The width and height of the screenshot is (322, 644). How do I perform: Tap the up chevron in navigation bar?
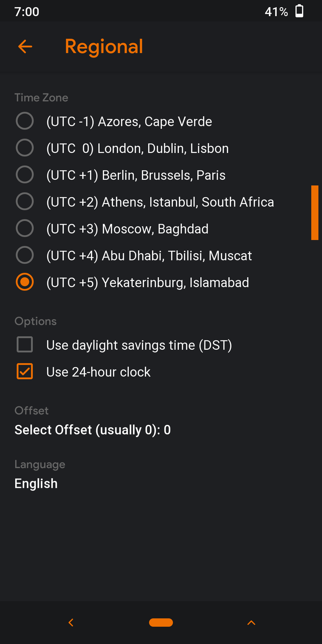coord(251,623)
